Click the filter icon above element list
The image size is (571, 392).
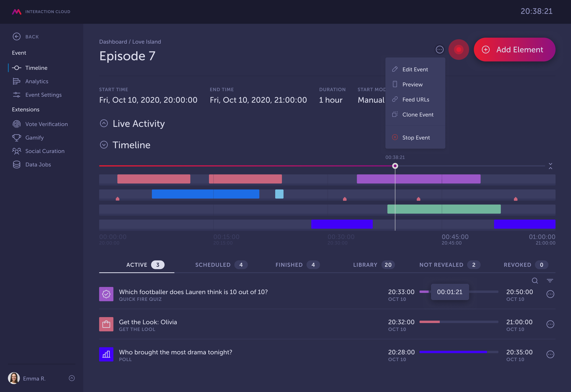(x=550, y=281)
